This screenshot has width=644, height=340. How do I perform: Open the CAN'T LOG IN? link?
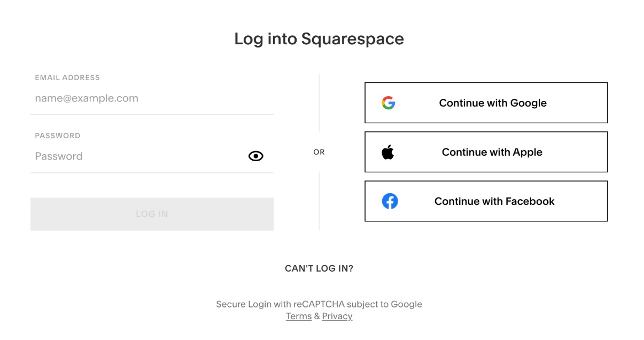(x=319, y=268)
